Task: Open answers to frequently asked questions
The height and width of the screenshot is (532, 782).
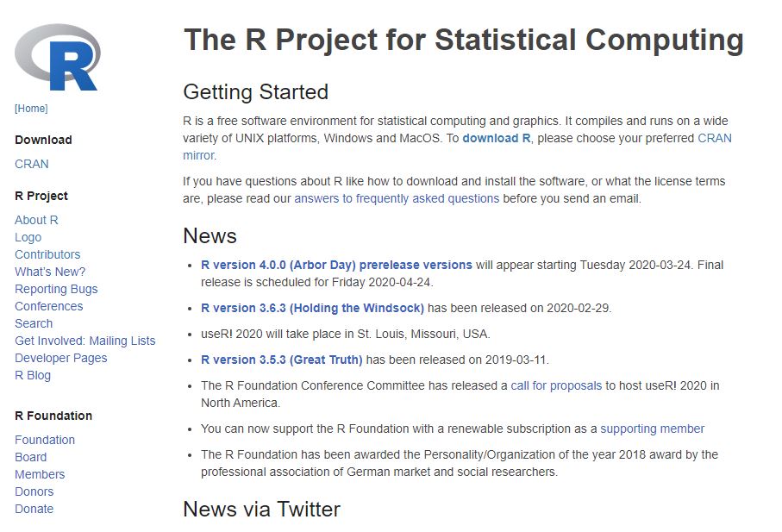Action: [x=397, y=198]
